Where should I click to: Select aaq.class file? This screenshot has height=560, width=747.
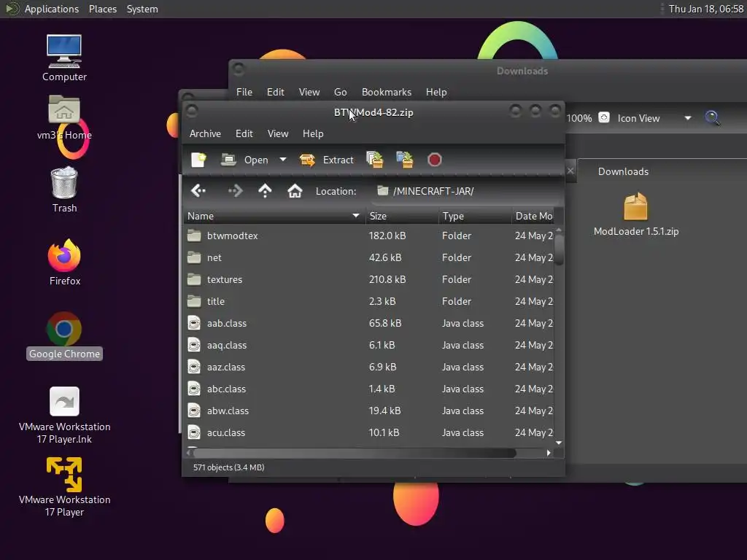click(x=368, y=345)
